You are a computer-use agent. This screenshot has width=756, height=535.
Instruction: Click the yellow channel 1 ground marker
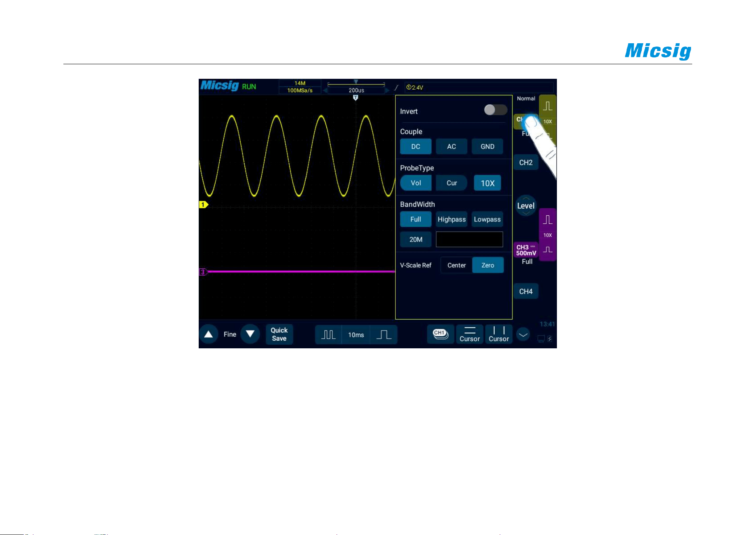204,204
